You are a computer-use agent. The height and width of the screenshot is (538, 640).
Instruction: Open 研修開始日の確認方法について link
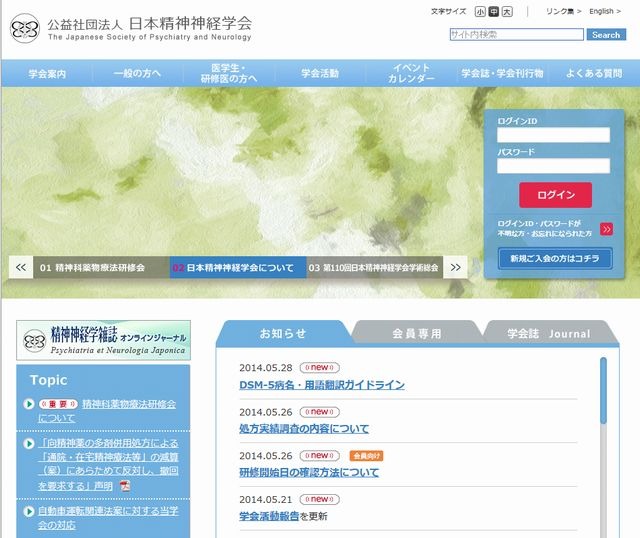pyautogui.click(x=309, y=472)
